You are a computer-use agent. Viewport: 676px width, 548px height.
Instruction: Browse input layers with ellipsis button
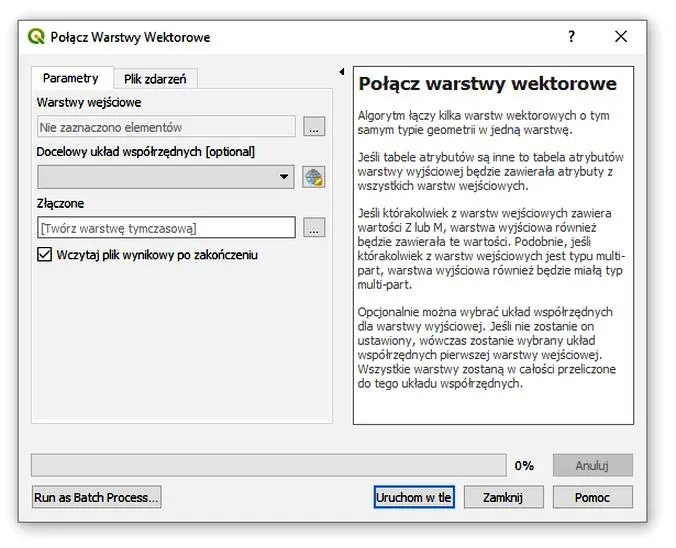(314, 127)
